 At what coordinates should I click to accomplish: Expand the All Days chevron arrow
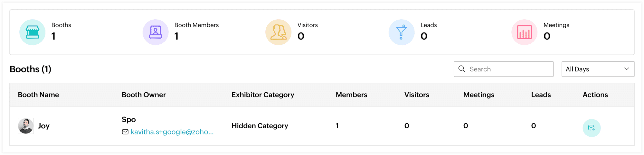coord(627,69)
